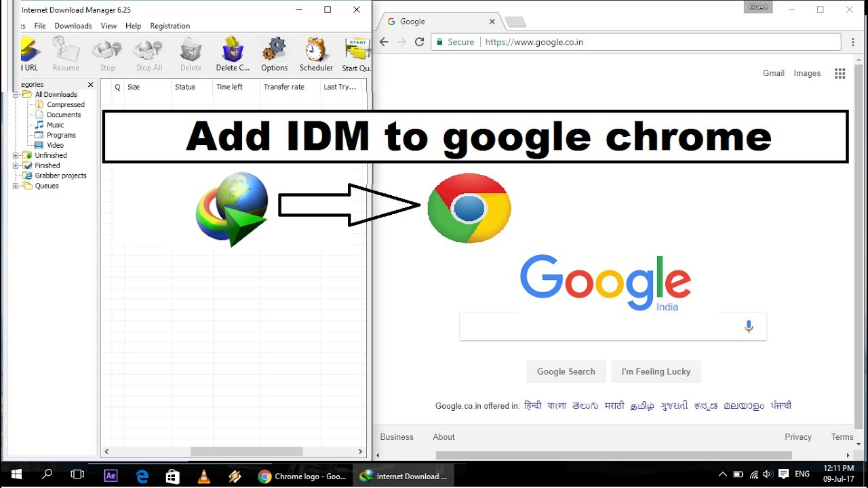Open Windows Start menu

coord(16,476)
